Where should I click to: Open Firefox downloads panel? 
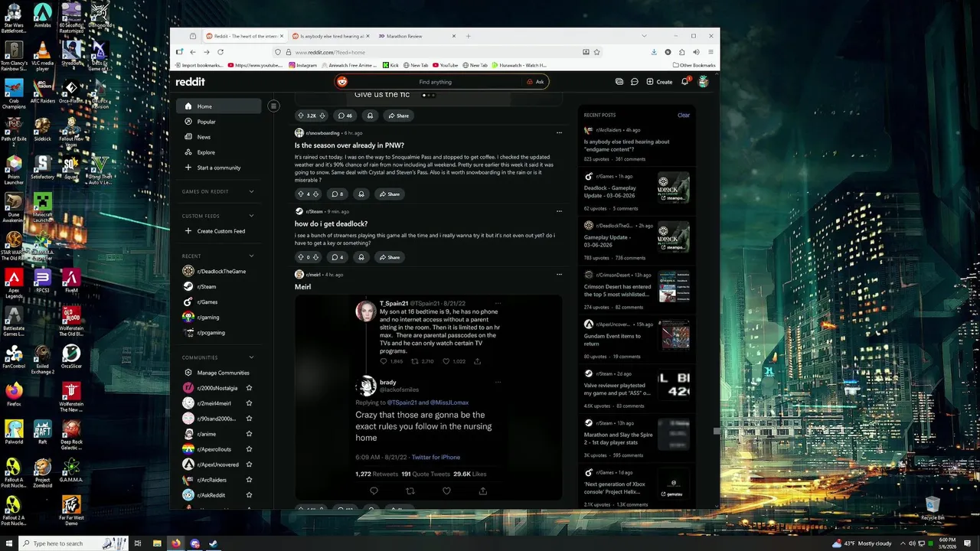coord(654,52)
